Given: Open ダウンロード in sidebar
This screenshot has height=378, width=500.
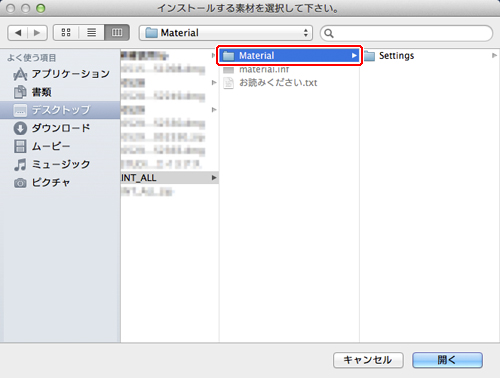Looking at the screenshot, I should (x=61, y=128).
